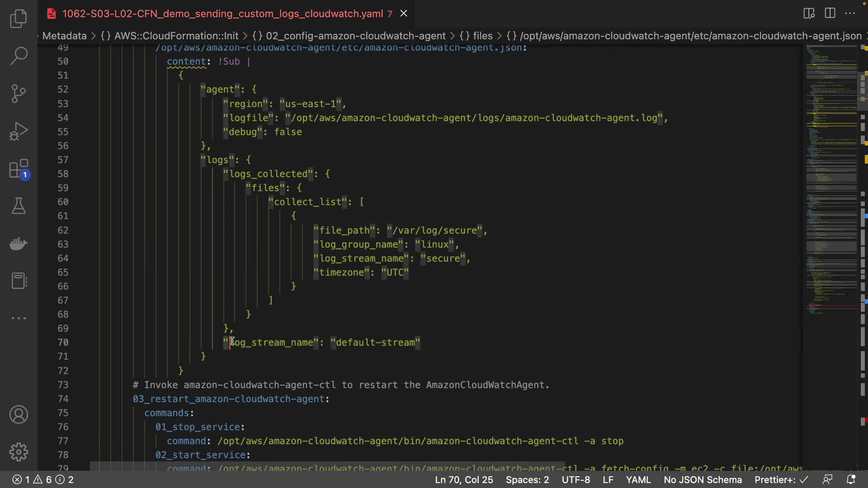The width and height of the screenshot is (868, 488).
Task: Open errors and warnings problems indicator
Action: pos(42,479)
